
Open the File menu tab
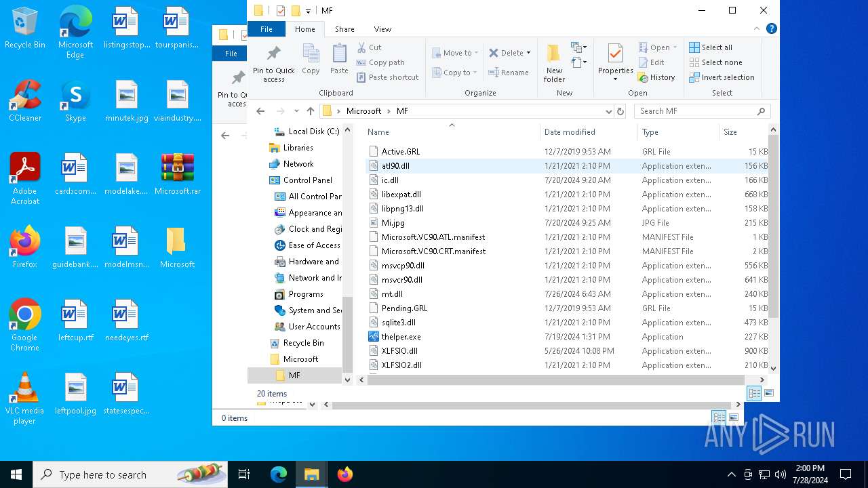coord(267,29)
